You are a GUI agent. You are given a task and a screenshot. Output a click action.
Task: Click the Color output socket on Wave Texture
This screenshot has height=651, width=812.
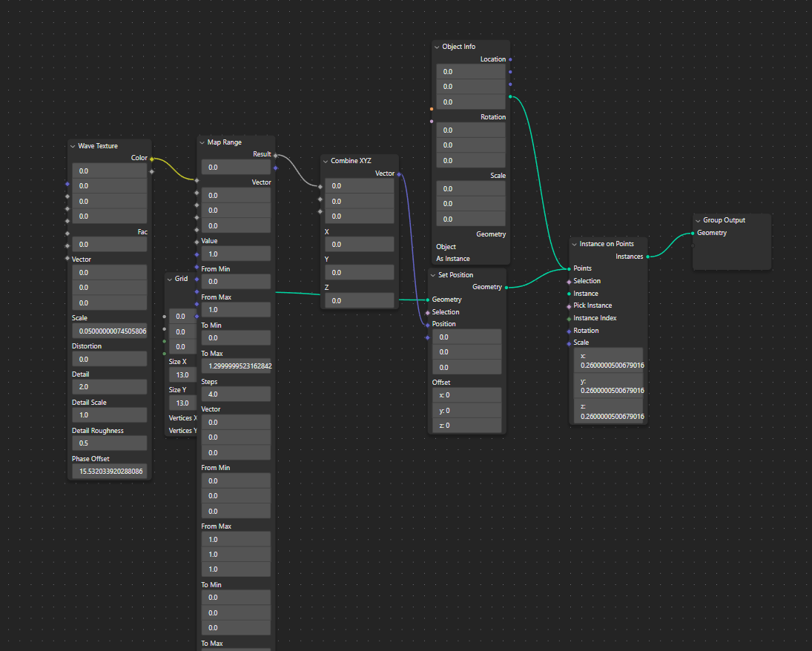(151, 157)
